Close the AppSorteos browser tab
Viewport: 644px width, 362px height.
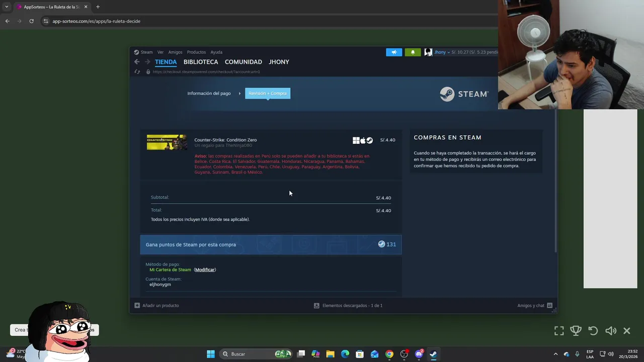click(86, 7)
